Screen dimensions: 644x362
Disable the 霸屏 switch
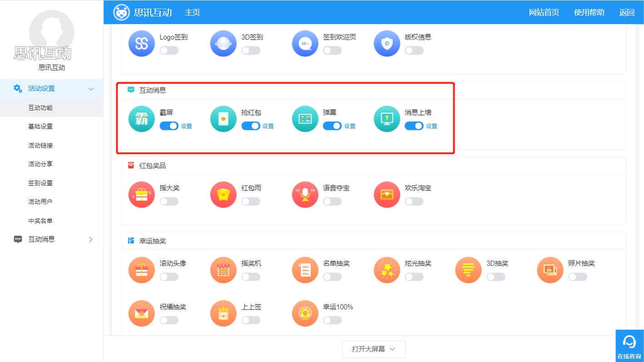pos(169,126)
